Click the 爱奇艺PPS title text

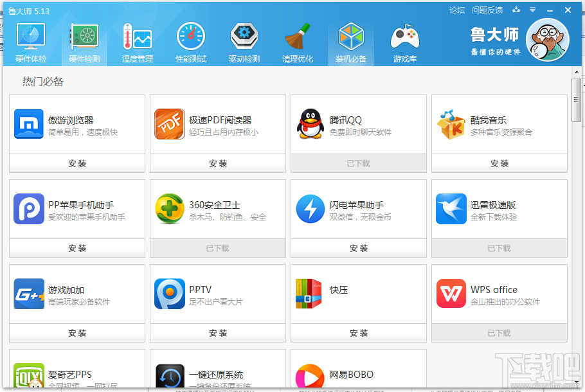(70, 375)
